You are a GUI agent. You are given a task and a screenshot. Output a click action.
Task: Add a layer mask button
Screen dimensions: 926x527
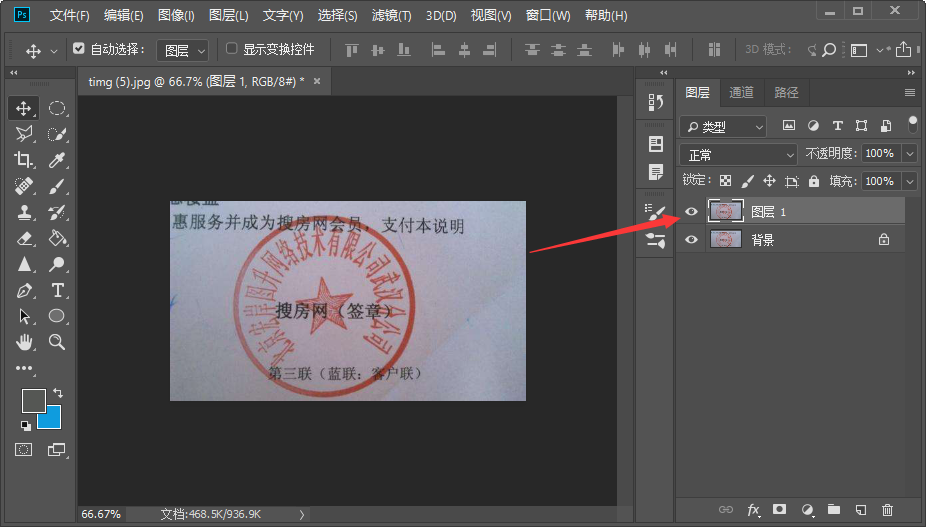(x=780, y=509)
